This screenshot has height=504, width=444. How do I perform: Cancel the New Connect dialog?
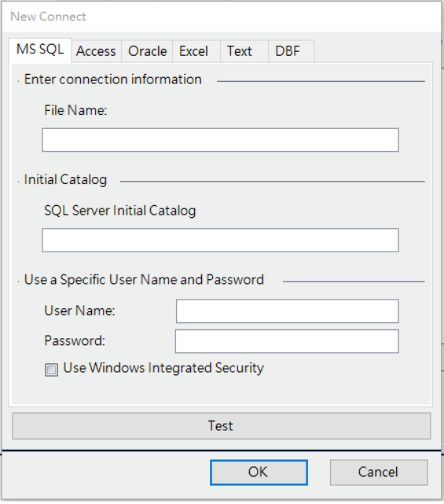(379, 473)
